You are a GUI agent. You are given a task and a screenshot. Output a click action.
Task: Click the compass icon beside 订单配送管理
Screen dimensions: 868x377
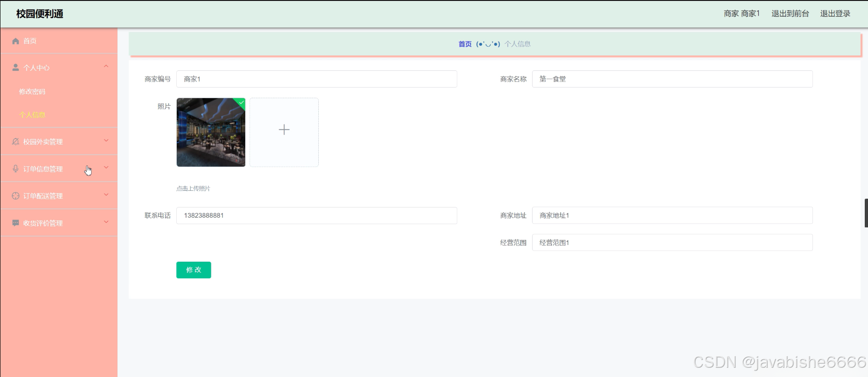[x=16, y=196]
